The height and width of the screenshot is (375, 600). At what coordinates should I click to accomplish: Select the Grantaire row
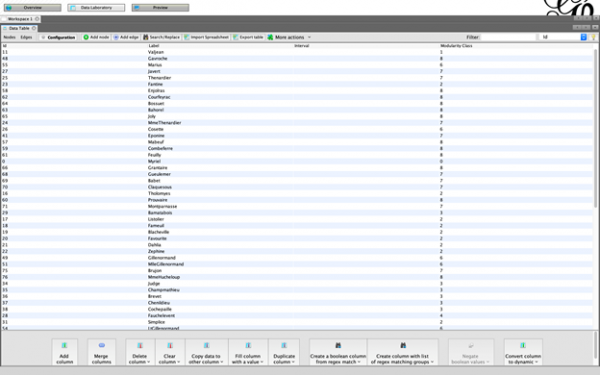[x=297, y=168]
